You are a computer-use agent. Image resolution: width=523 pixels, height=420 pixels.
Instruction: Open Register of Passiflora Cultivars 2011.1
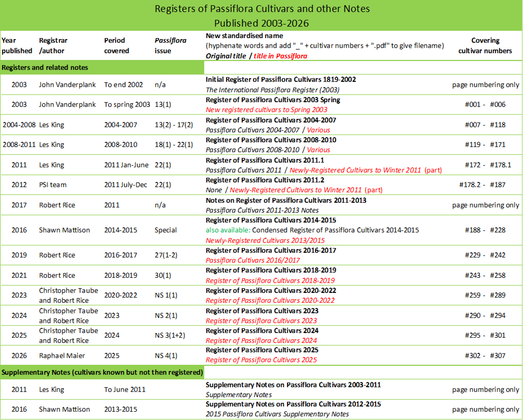click(265, 160)
